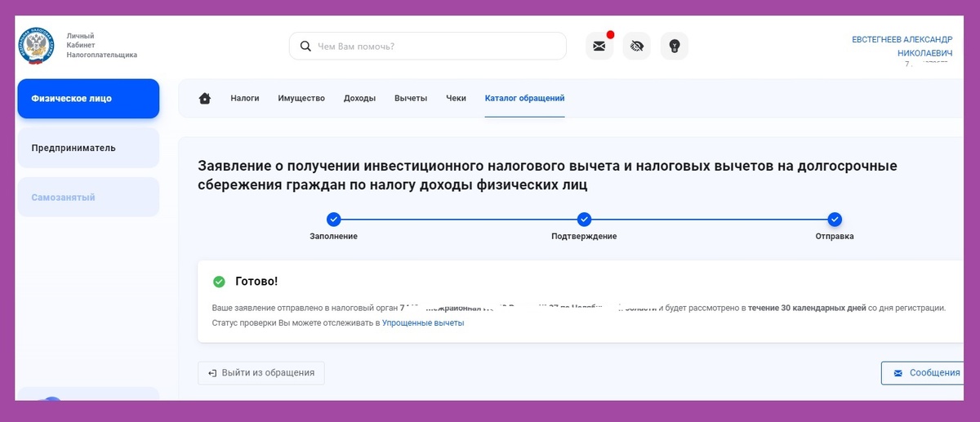Toggle hidden data with crossed-eye icon
Image resolution: width=980 pixels, height=422 pixels.
[637, 47]
